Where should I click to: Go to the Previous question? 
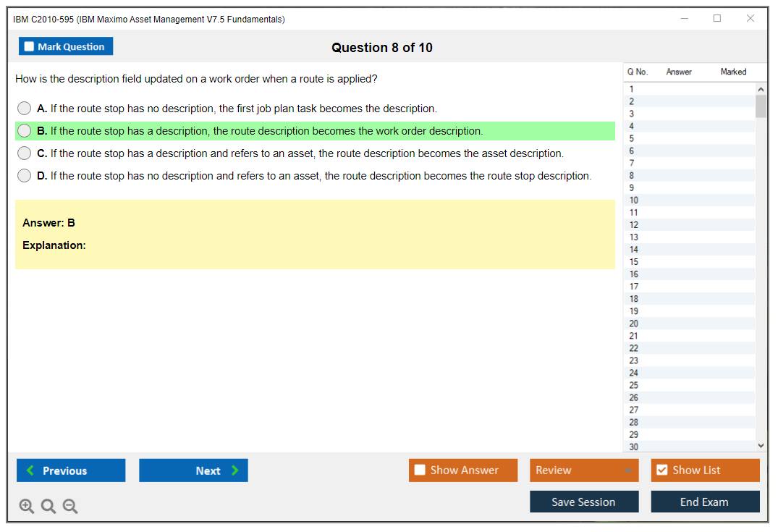pos(71,470)
